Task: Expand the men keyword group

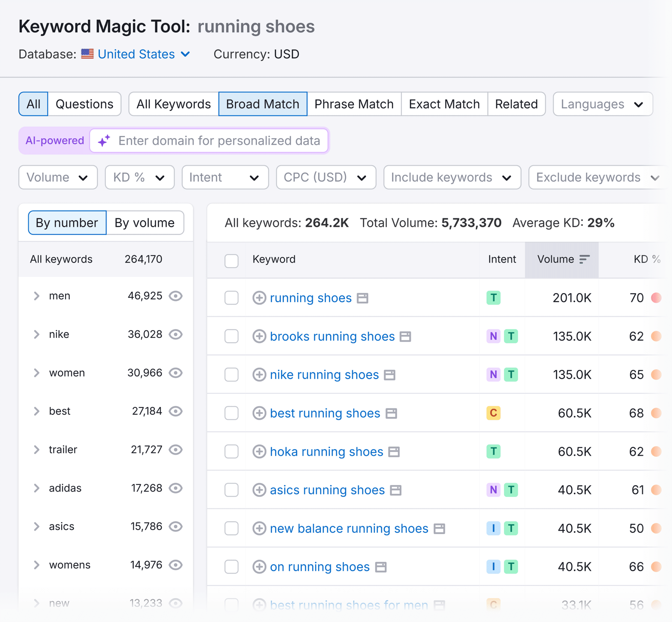Action: point(37,296)
